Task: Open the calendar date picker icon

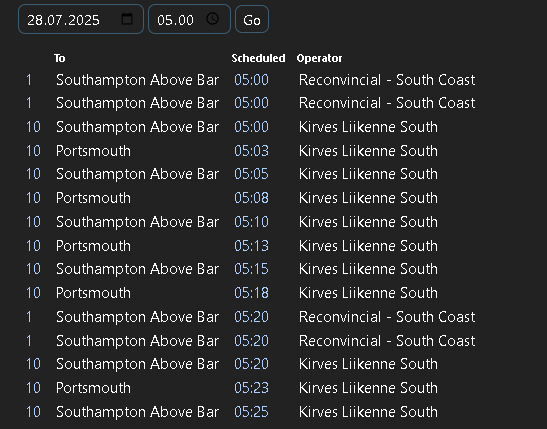Action: (x=127, y=19)
